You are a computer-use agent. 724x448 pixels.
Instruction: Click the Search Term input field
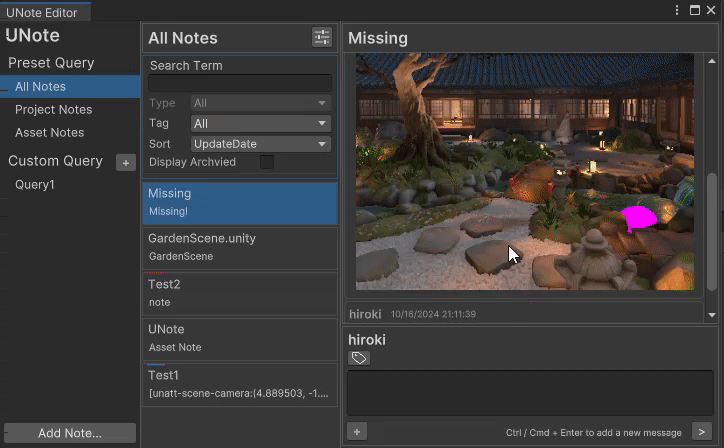(x=240, y=83)
